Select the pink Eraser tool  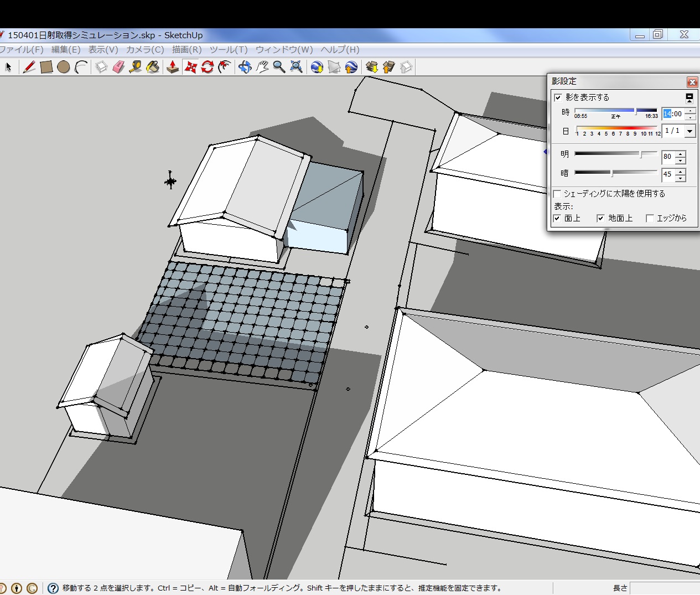tap(118, 67)
